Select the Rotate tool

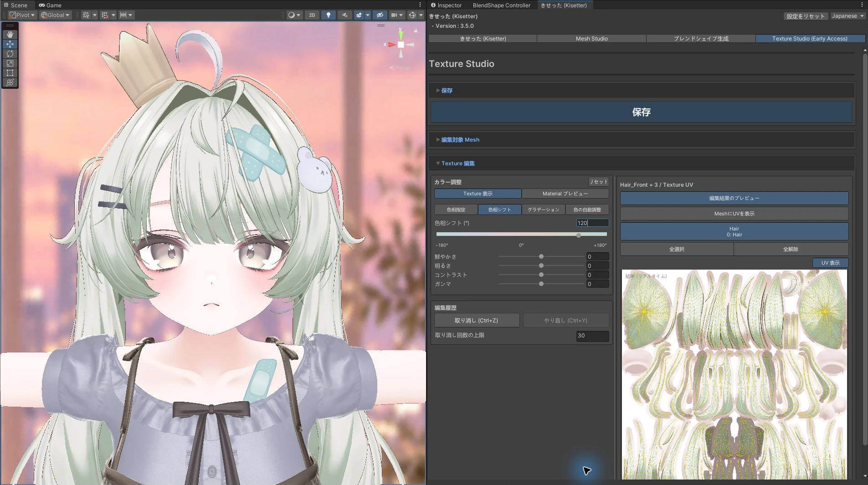pyautogui.click(x=10, y=54)
